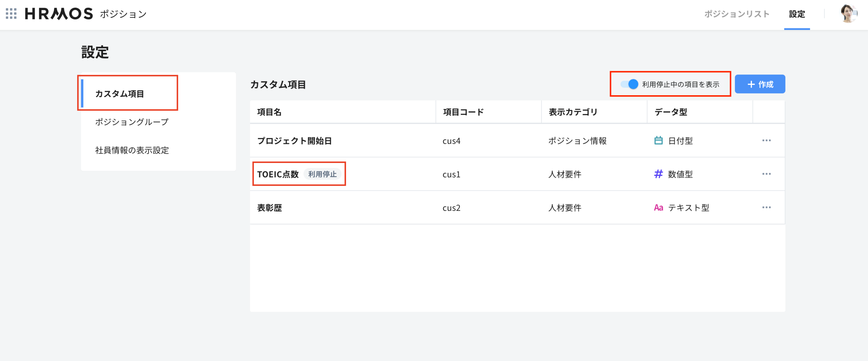Open the user avatar profile menu
868x361 pixels.
[x=848, y=14]
